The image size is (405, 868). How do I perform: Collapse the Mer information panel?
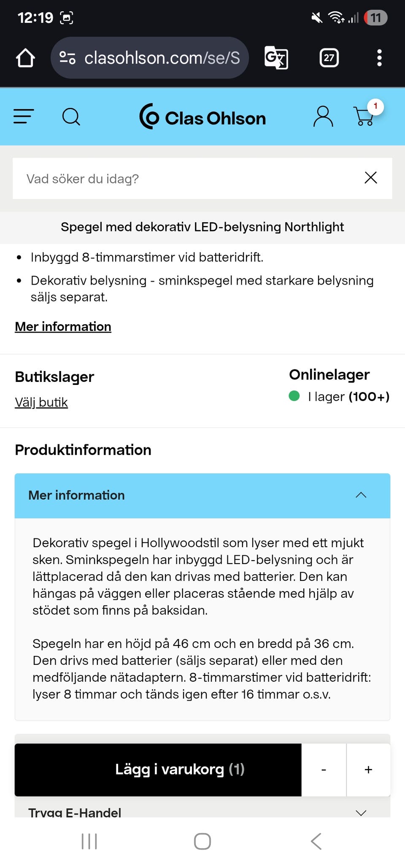pyautogui.click(x=361, y=495)
